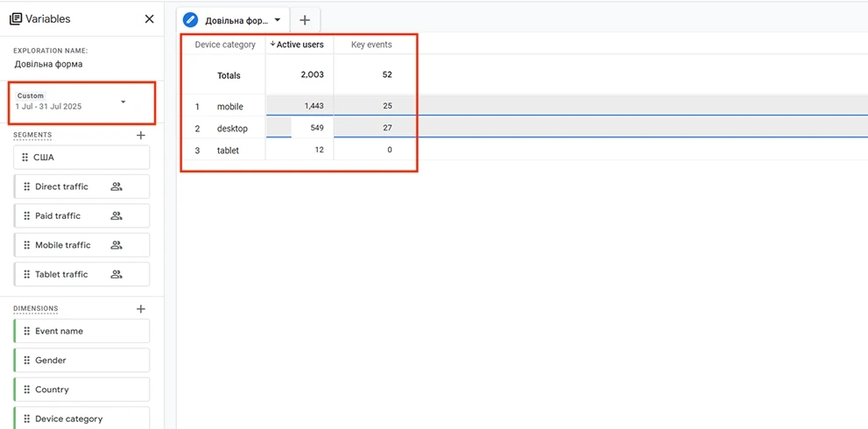Select the Gender dimension
The width and height of the screenshot is (868, 429).
tap(82, 361)
